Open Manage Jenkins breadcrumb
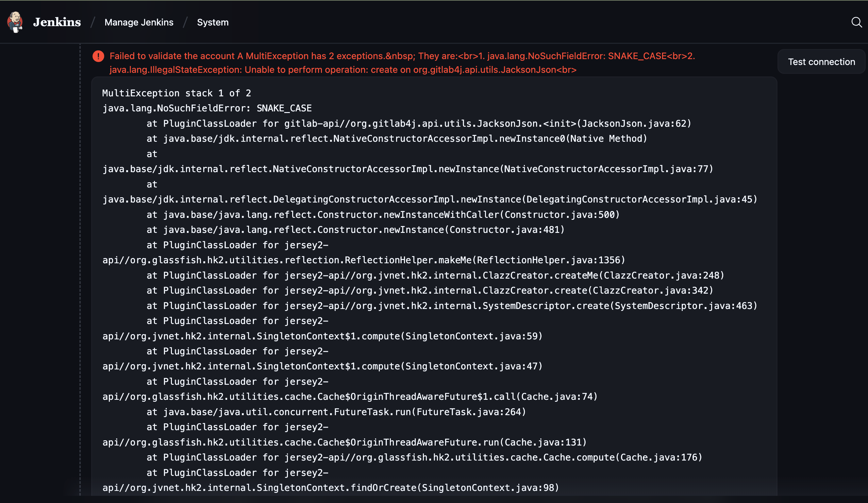The image size is (868, 503). [x=139, y=23]
